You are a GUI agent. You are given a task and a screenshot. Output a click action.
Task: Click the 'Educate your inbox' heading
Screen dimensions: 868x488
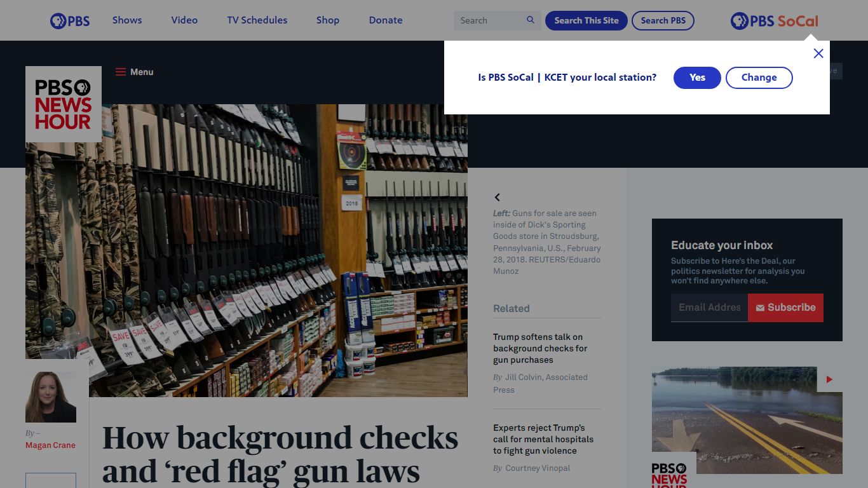[x=722, y=245]
